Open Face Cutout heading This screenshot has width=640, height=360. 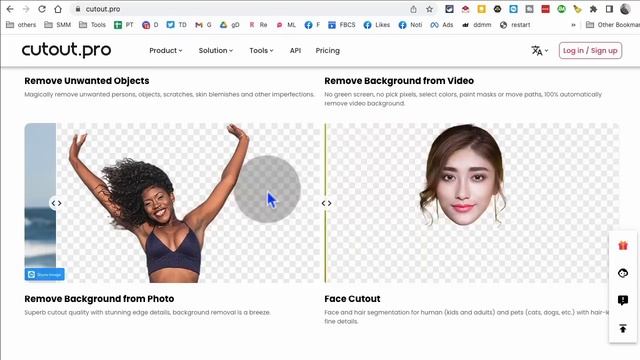pyautogui.click(x=352, y=299)
